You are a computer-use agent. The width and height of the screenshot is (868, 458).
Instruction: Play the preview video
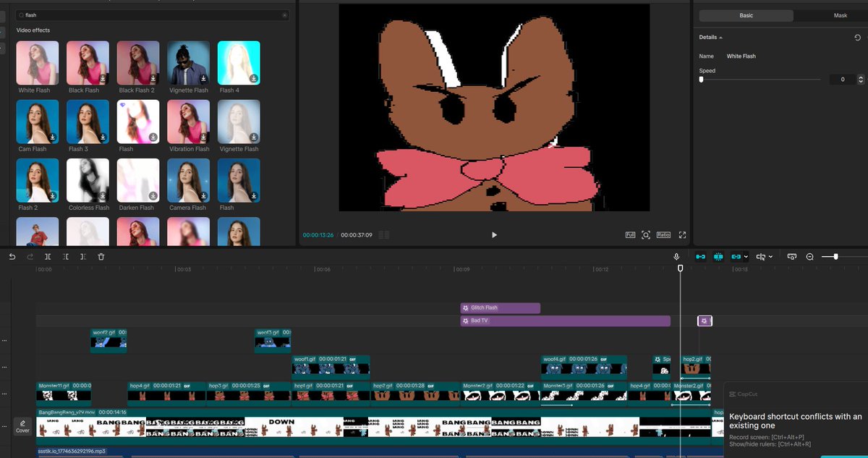(495, 235)
